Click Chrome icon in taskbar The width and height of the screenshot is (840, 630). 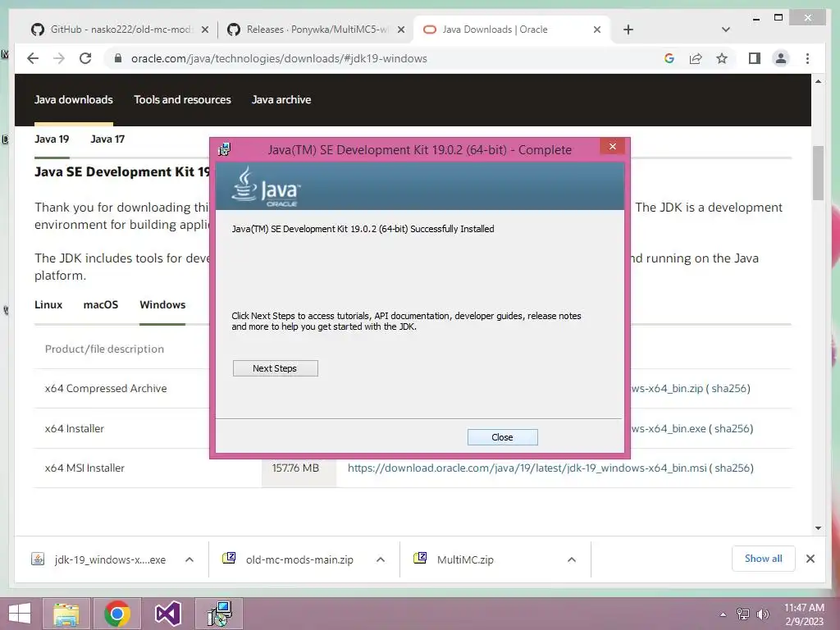117,614
